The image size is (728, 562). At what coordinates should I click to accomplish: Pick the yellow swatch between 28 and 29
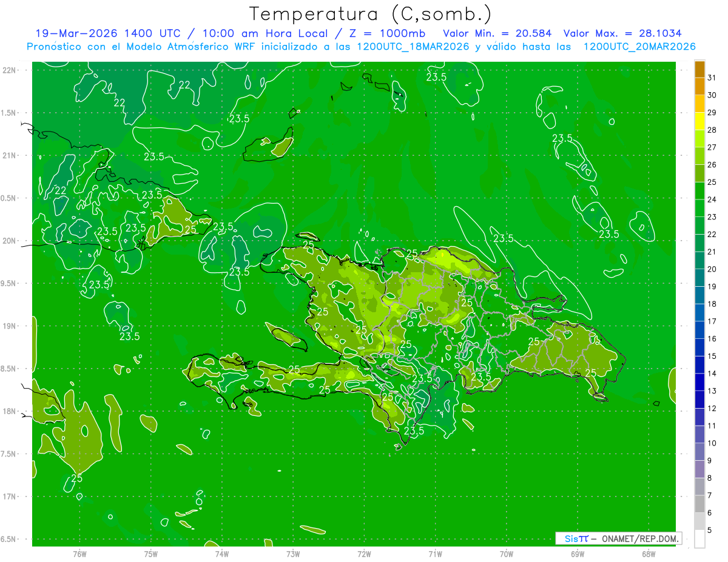click(699, 121)
